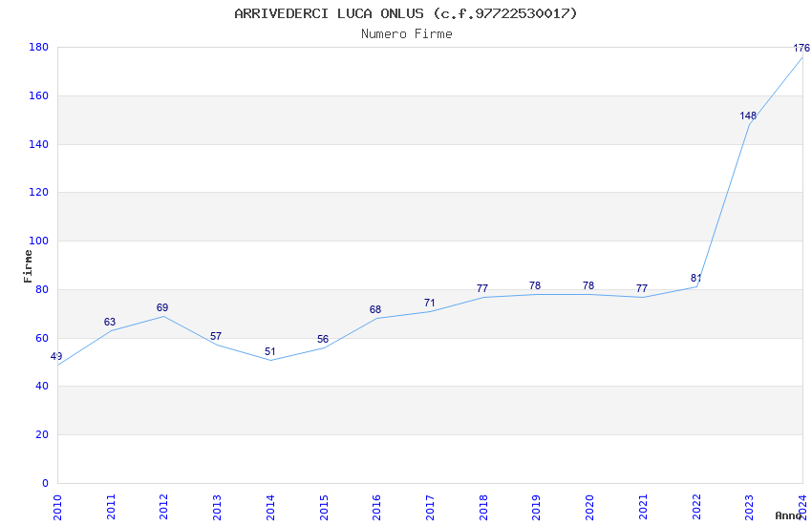Click the data label 56
The height and width of the screenshot is (525, 812).
pos(323,339)
